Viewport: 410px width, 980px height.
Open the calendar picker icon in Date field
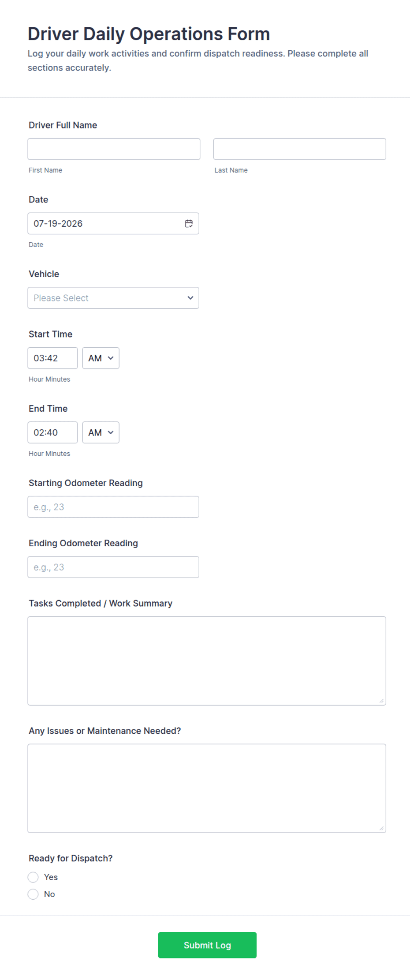[189, 224]
